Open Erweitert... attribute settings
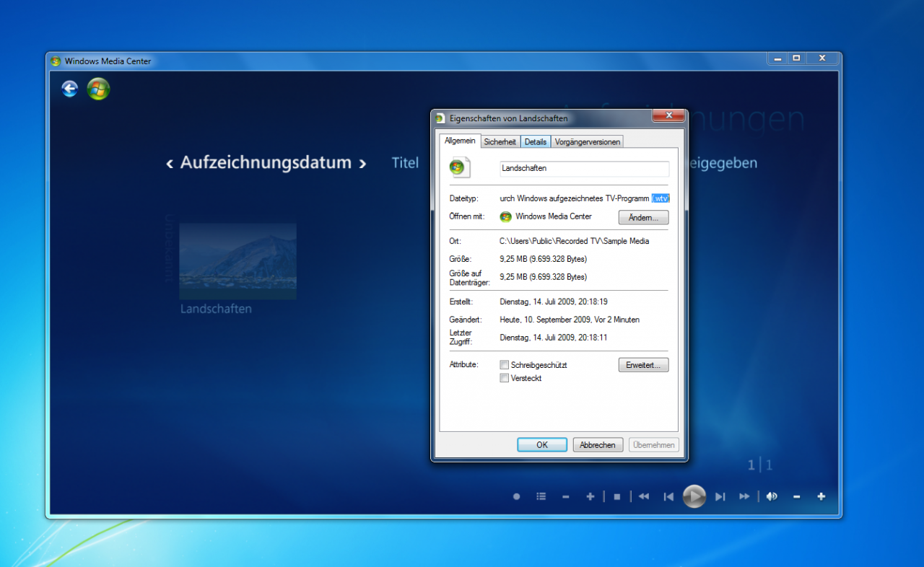This screenshot has width=924, height=567. coord(643,365)
